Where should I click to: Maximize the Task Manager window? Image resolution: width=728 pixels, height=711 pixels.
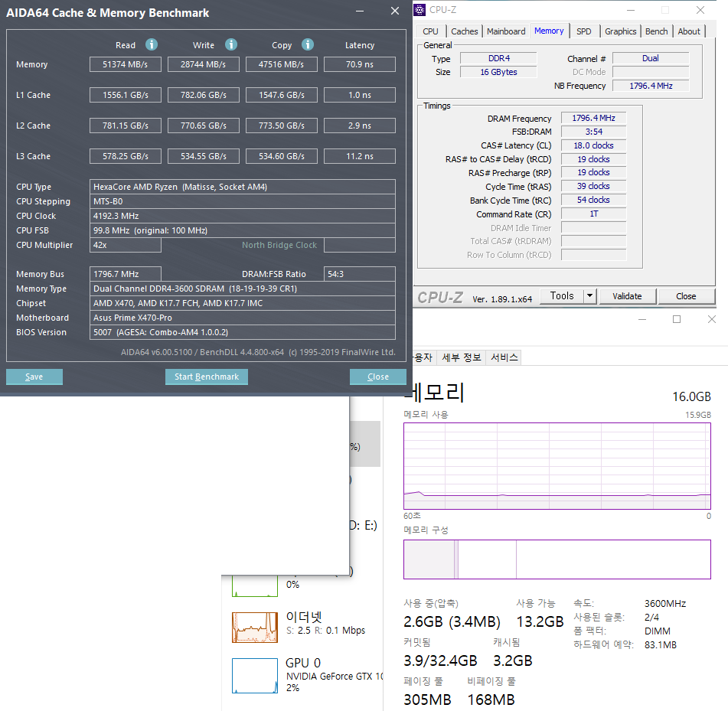coord(677,319)
